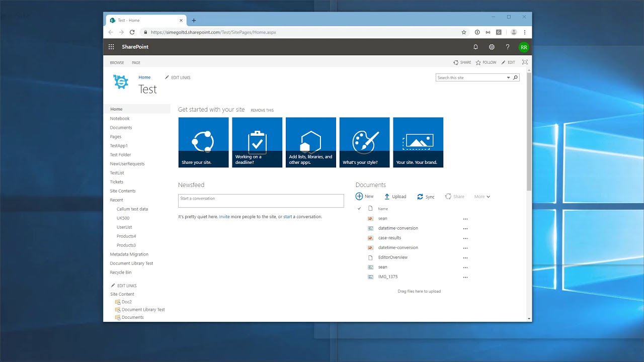Screen dimensions: 644x362
Task: Click the Documents web part title
Action: coord(370,185)
